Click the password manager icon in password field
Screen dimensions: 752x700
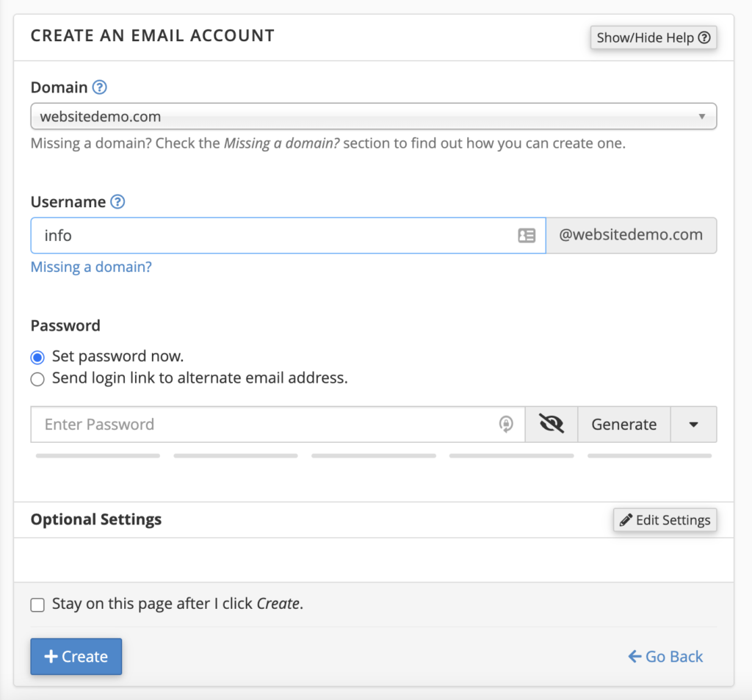click(506, 425)
